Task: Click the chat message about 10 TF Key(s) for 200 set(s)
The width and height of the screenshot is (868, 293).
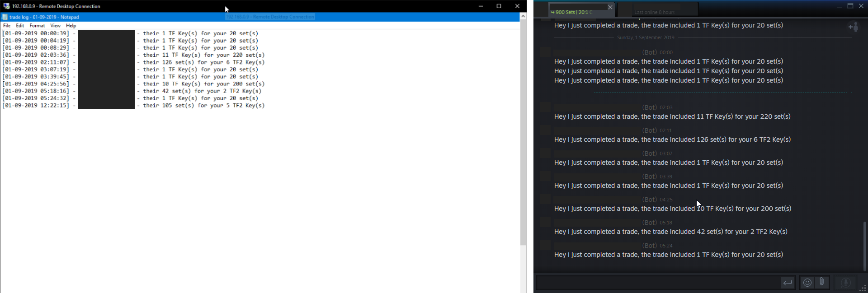Action: pos(673,209)
